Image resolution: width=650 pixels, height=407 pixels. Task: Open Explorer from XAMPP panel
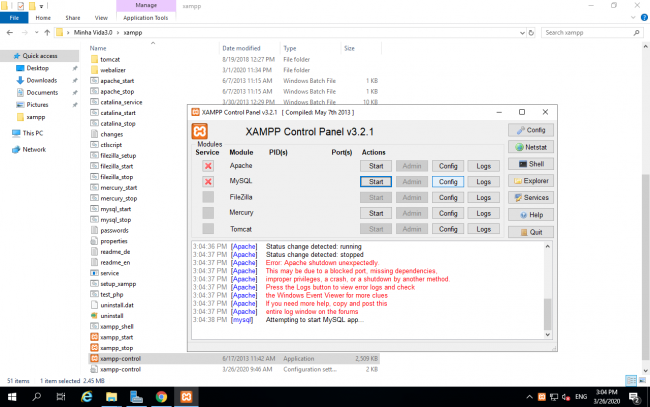pyautogui.click(x=531, y=181)
